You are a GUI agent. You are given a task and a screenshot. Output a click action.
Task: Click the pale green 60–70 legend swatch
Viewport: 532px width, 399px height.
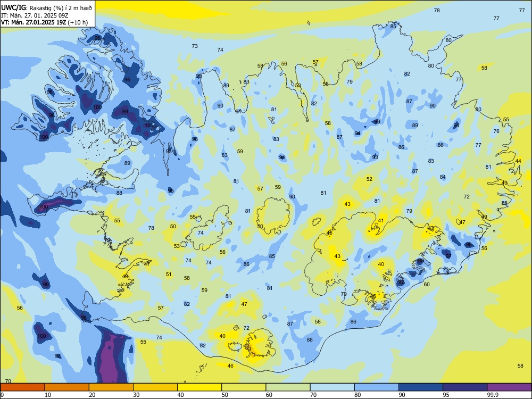point(288,387)
